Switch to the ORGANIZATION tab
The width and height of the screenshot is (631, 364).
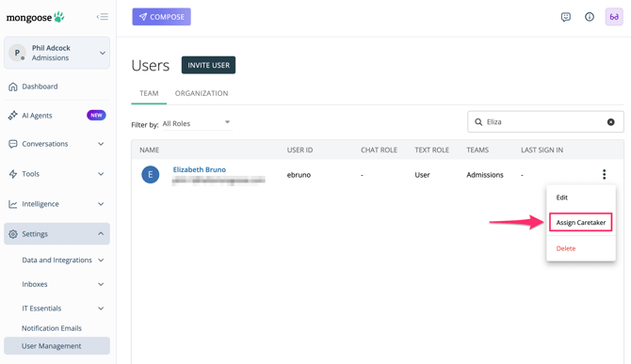pos(202,93)
